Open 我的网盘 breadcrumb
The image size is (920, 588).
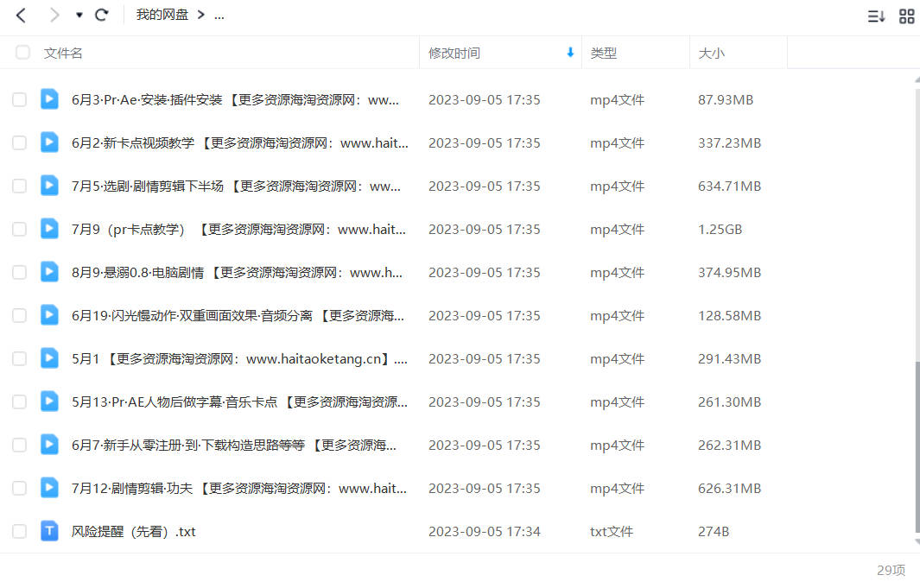[x=162, y=16]
